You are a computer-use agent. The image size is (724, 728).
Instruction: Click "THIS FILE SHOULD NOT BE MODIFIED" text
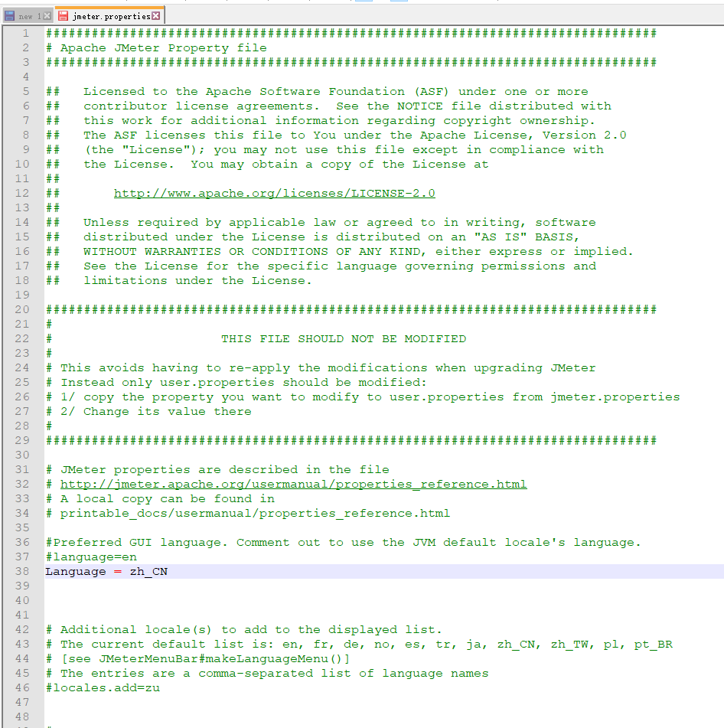(x=344, y=339)
